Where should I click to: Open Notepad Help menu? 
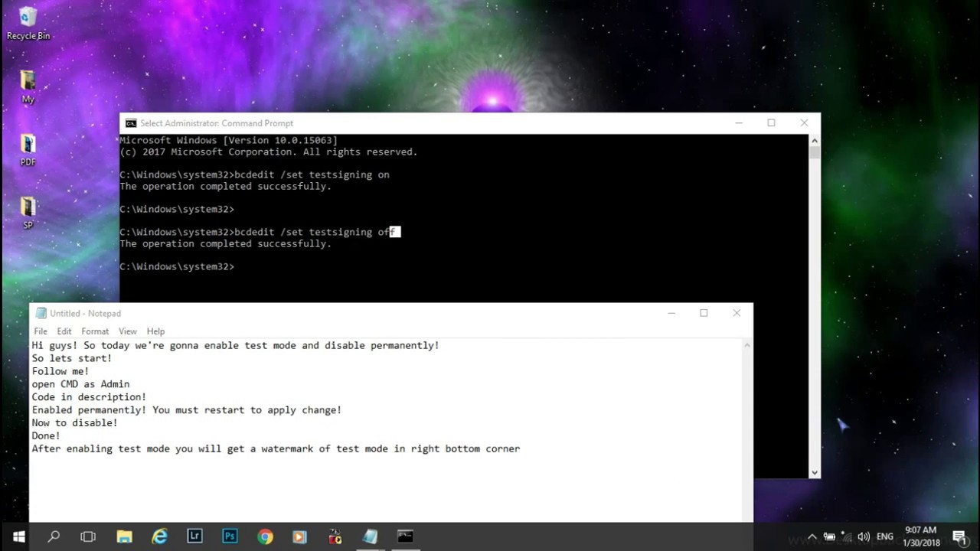coord(155,331)
